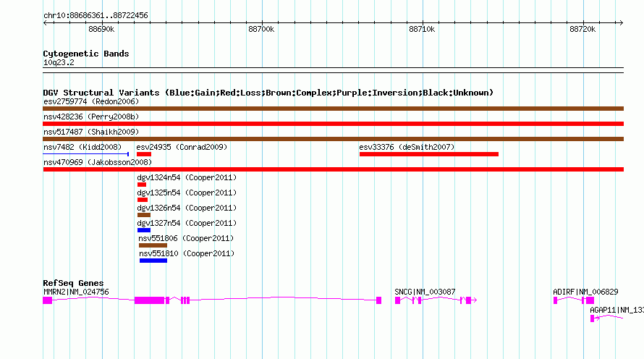This screenshot has height=359, width=644.
Task: Click the large MMRN2 exon block
Action: point(150,300)
